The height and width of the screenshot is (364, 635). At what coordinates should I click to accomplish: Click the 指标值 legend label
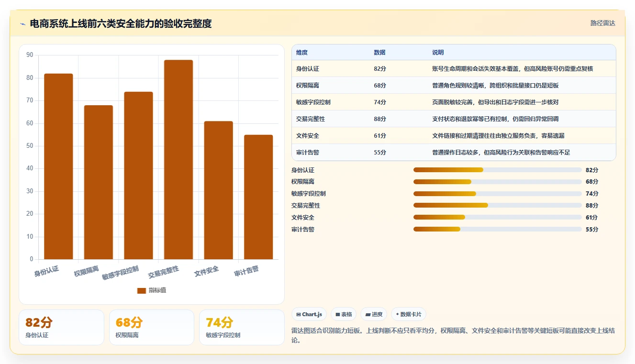click(x=157, y=290)
